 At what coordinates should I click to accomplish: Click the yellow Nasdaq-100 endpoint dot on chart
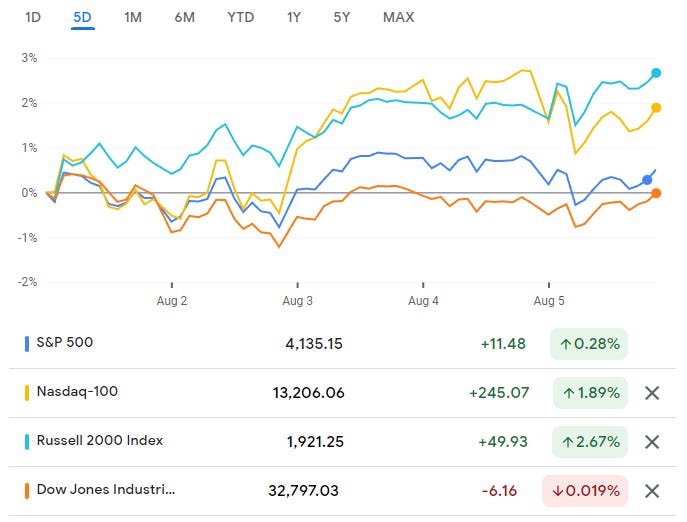point(656,108)
